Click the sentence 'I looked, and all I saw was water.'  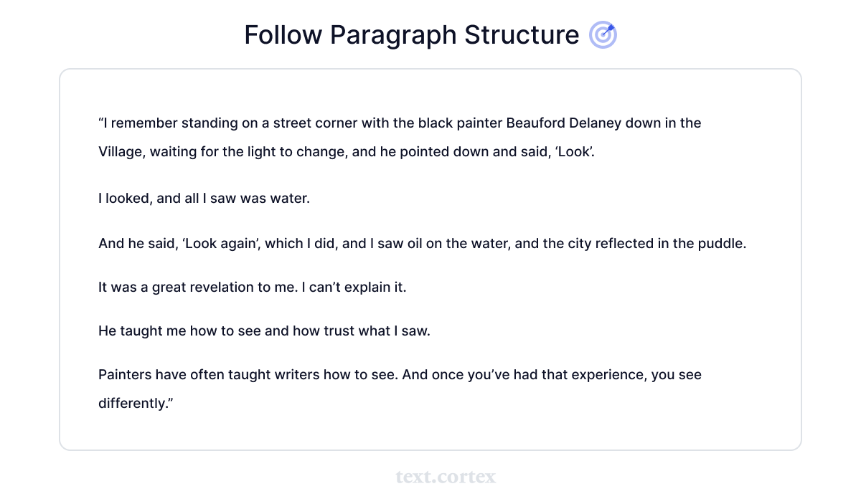(x=204, y=199)
